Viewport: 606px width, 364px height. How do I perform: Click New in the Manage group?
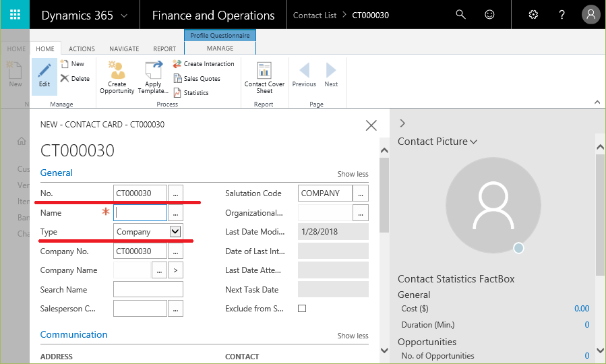pyautogui.click(x=73, y=64)
